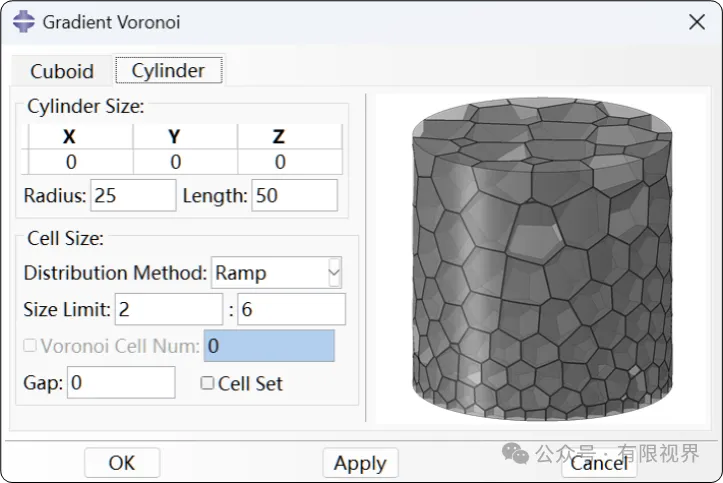Focus the Length input field
The height and width of the screenshot is (483, 723).
point(295,195)
